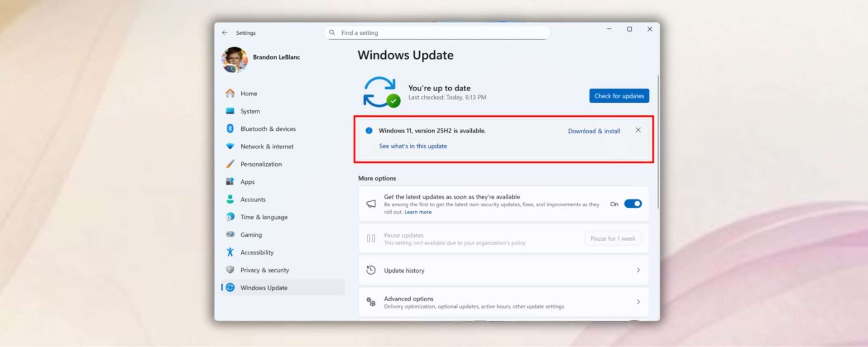Screen dimensions: 868x347
Task: Open Time & language label
Action: pyautogui.click(x=264, y=217)
